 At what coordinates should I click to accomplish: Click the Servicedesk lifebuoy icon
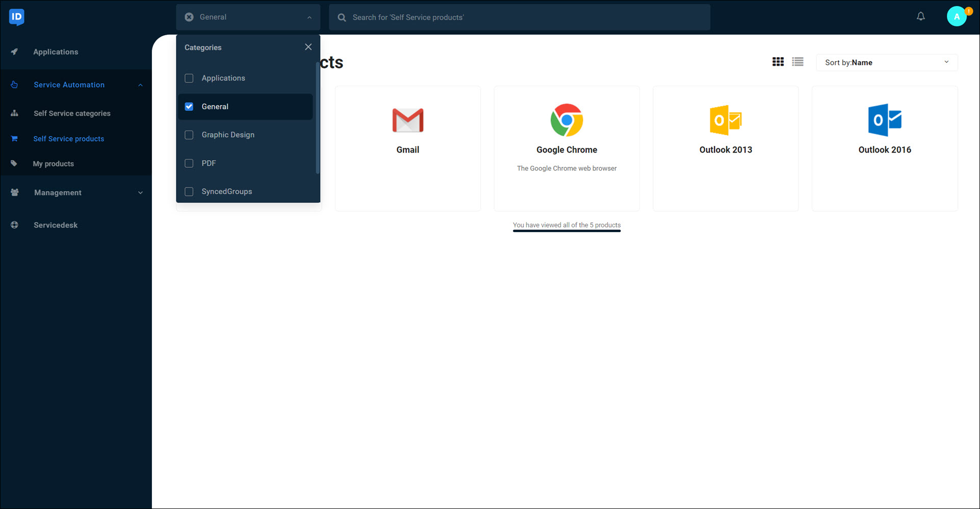click(14, 225)
